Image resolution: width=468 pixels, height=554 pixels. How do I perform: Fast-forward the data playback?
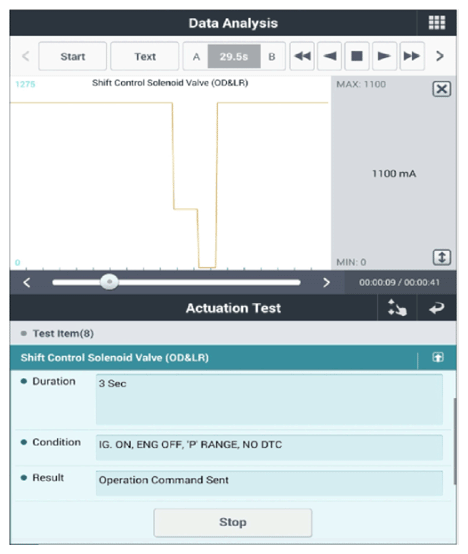[411, 56]
